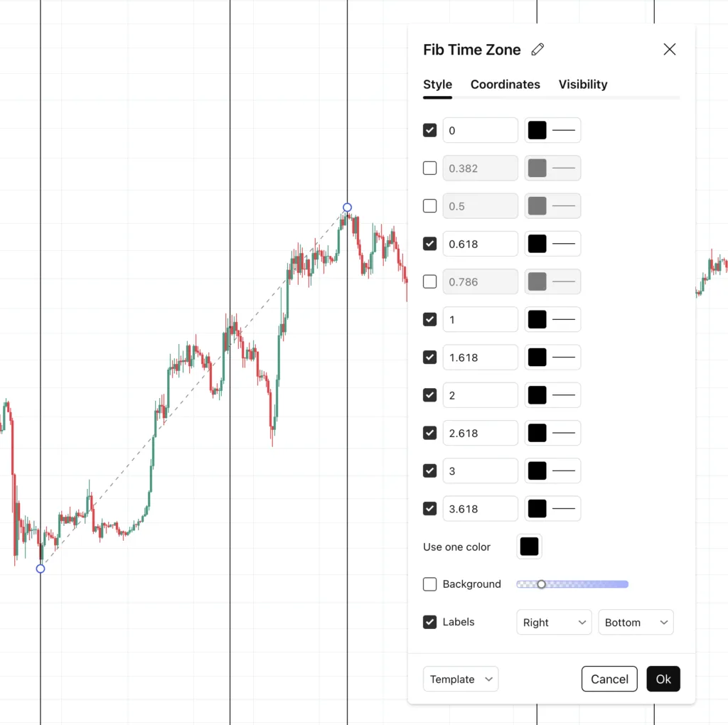Open the line color settings for level 3.618
The width and height of the screenshot is (728, 725).
535,508
